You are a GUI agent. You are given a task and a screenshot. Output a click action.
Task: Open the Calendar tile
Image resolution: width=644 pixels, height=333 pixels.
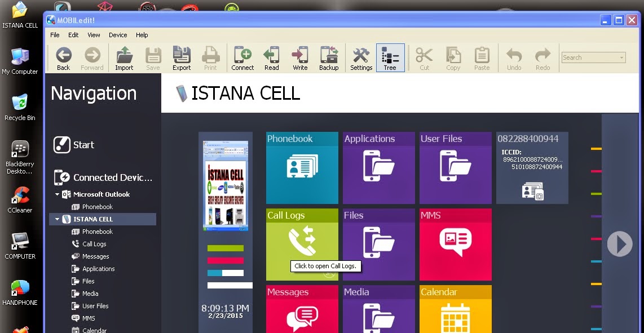tap(456, 309)
